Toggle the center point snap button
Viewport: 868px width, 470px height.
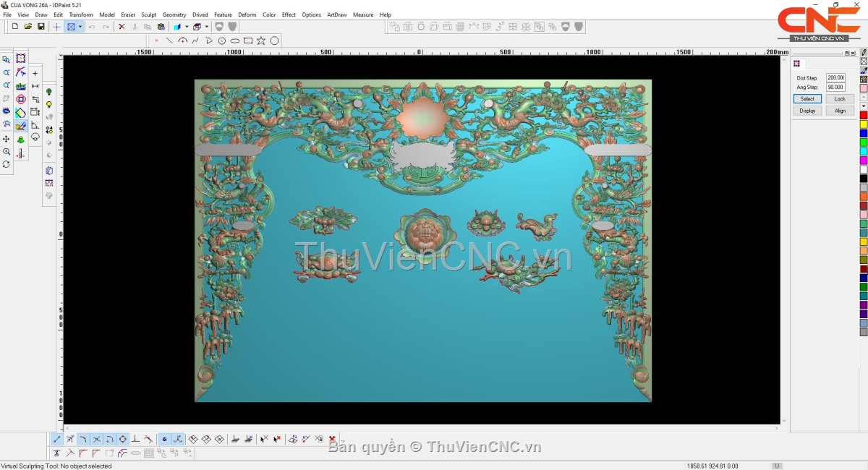tap(123, 439)
